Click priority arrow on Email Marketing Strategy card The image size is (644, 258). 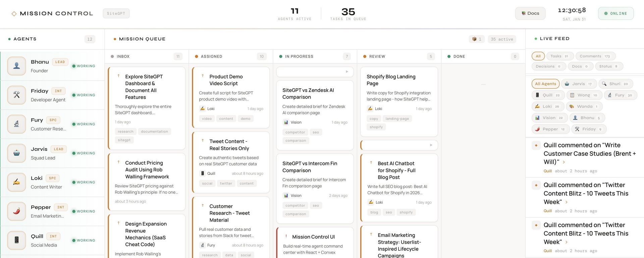(371, 234)
